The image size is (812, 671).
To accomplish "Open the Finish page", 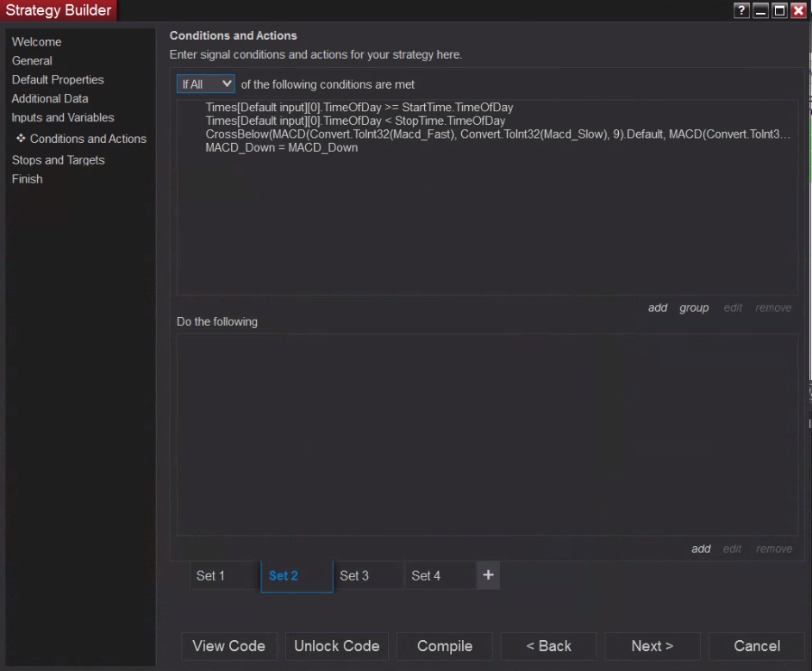I will coord(27,179).
